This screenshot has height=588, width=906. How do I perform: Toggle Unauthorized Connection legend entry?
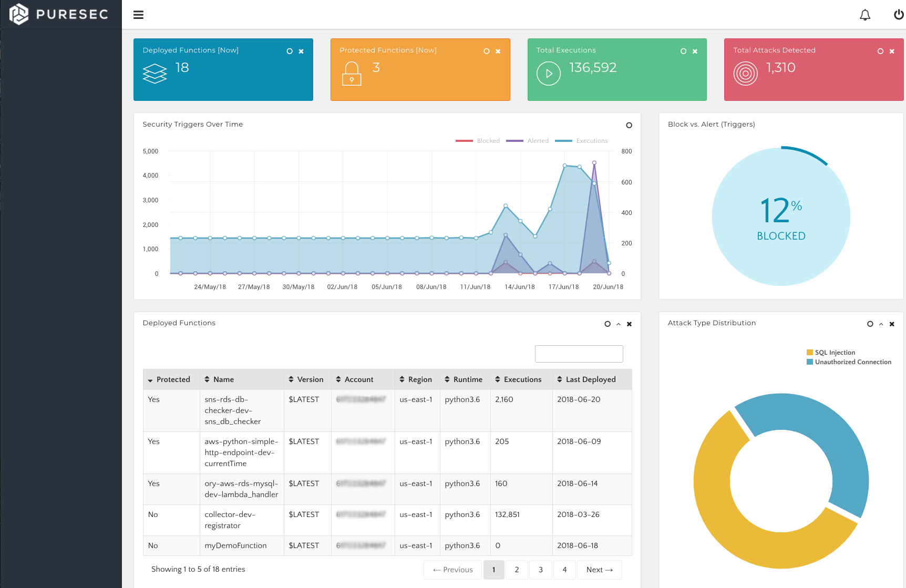[849, 362]
